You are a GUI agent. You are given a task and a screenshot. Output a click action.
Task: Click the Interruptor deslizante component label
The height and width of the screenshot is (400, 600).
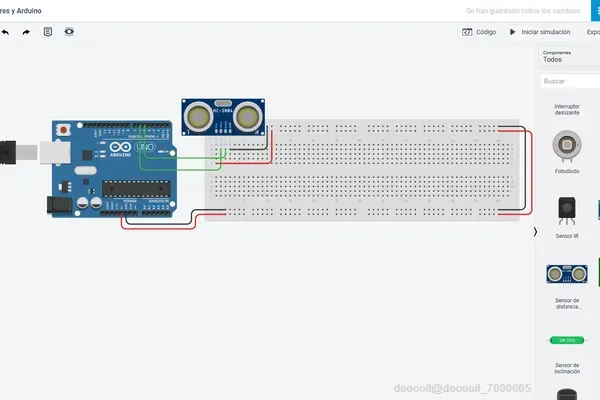pyautogui.click(x=567, y=109)
